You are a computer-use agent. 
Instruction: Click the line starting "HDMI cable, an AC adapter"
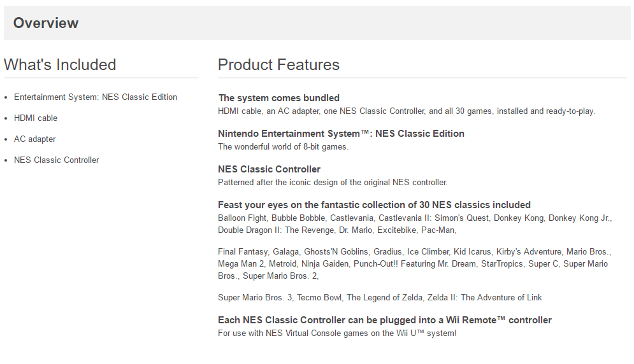[406, 111]
